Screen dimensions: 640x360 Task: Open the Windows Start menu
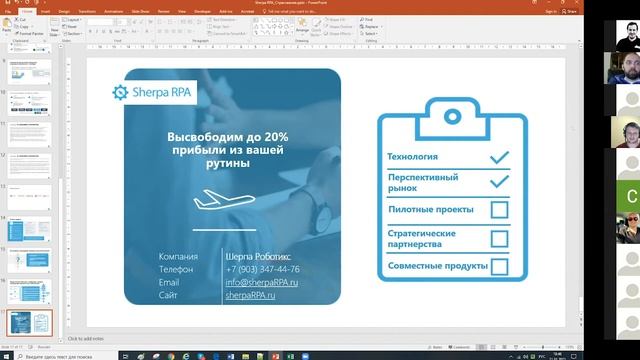(x=6, y=356)
